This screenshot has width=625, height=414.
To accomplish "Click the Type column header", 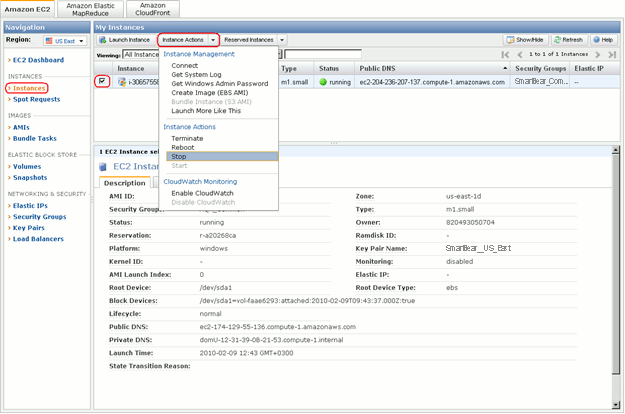I will point(296,69).
